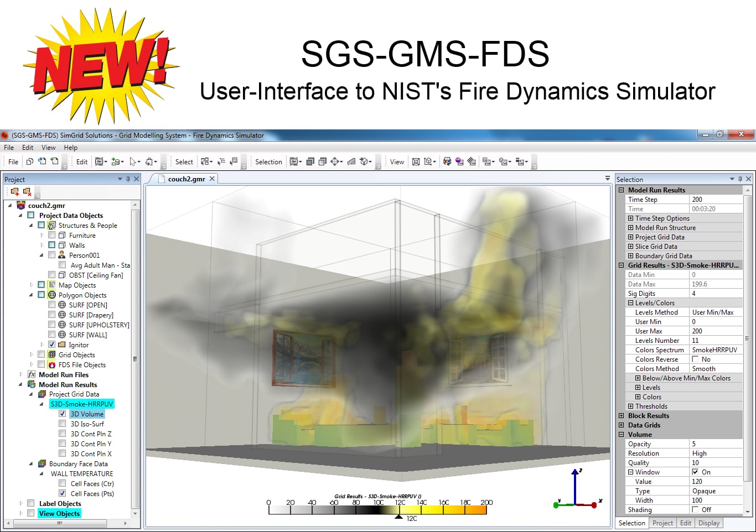
Task: Expand the Map Objects tree node
Action: click(x=32, y=285)
